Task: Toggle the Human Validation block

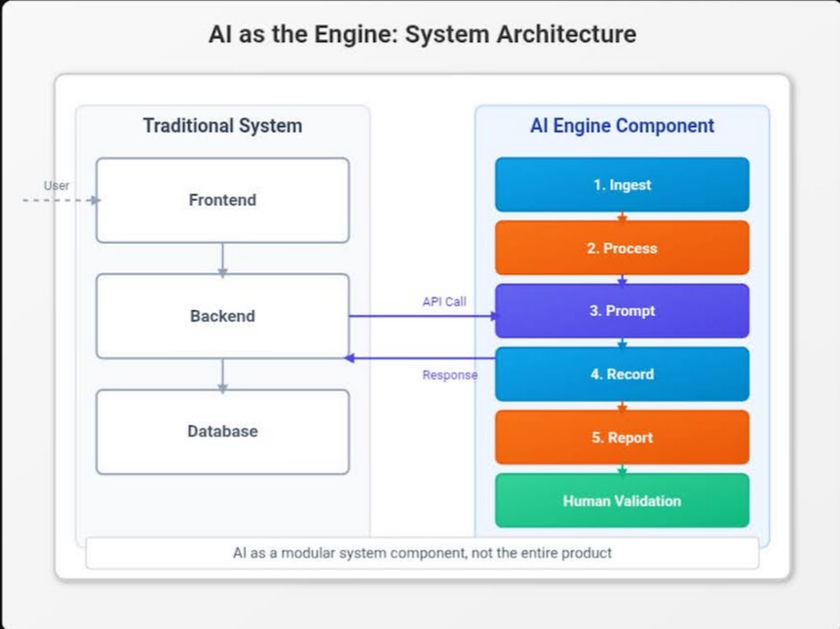Action: tap(622, 500)
